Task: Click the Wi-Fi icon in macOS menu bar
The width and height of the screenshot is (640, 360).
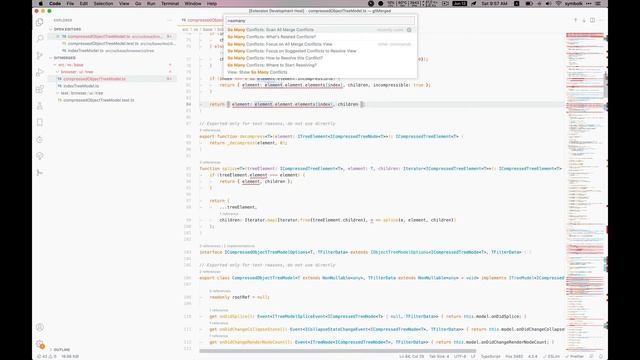Action: 558,3
